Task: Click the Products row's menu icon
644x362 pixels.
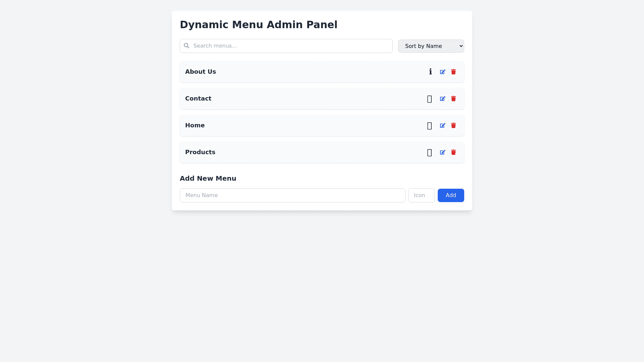Action: (429, 153)
